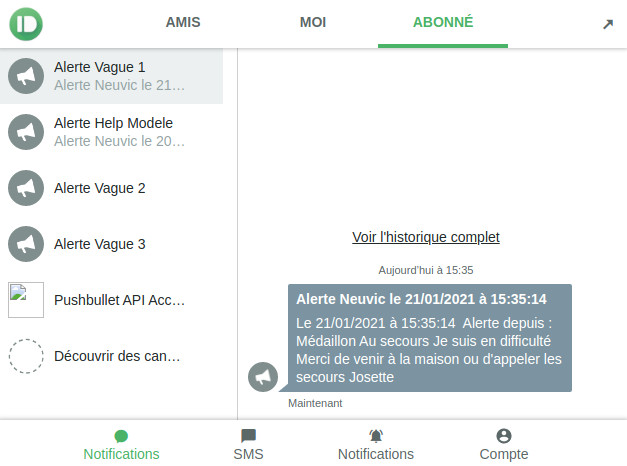Viewport: 627px width, 466px height.
Task: Click the dashed circle discover channels icon
Action: [26, 356]
